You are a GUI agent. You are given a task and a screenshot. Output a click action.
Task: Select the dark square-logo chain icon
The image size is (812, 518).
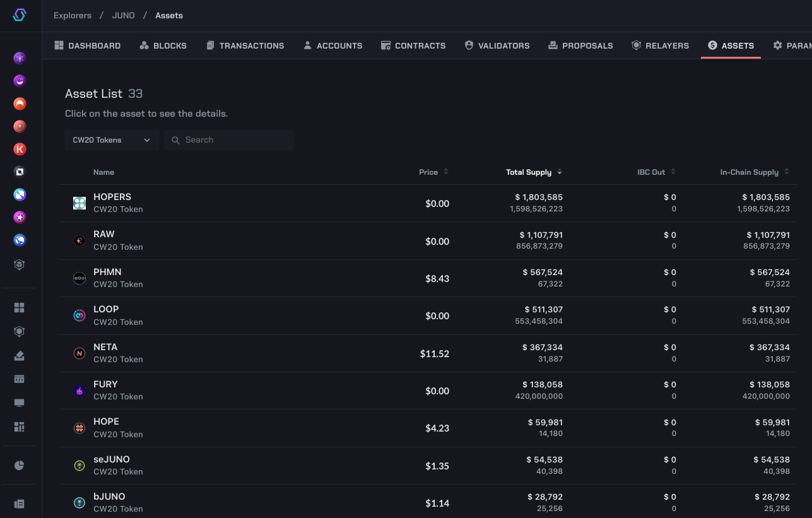coord(20,172)
